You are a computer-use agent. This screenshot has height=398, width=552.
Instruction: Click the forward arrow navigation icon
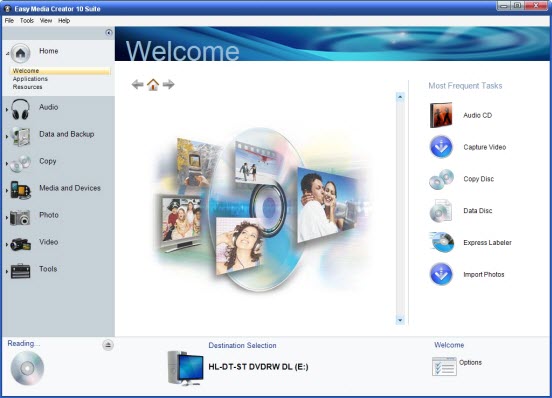pyautogui.click(x=168, y=84)
